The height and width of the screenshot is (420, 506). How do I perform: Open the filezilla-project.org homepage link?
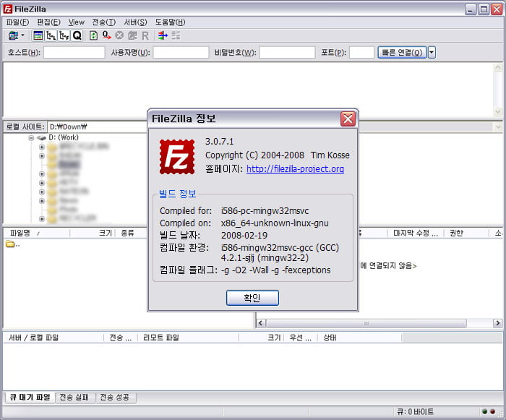pyautogui.click(x=295, y=169)
